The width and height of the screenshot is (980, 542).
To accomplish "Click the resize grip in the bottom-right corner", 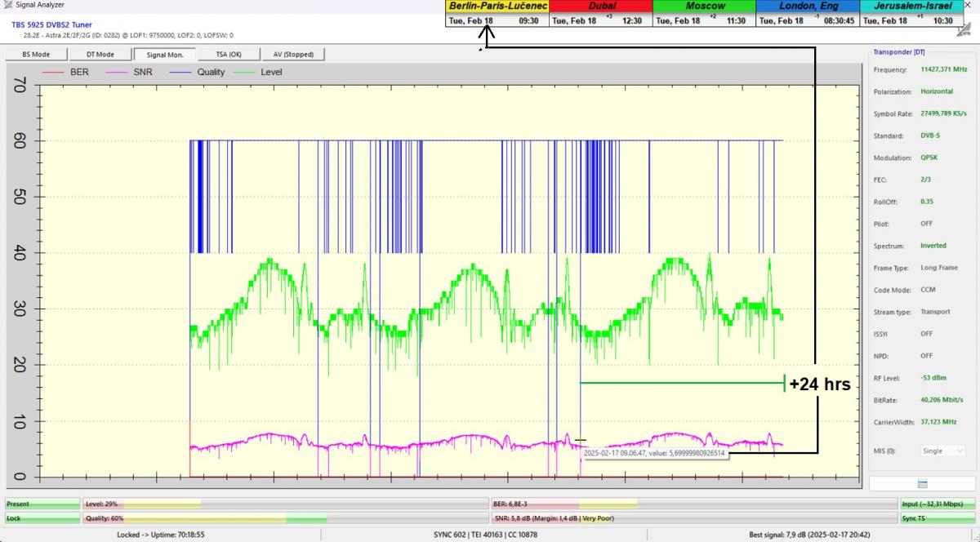I will point(975,536).
